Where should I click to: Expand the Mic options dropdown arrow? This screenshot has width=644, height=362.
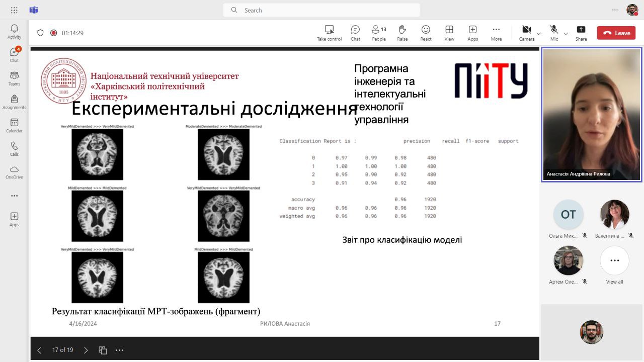point(566,34)
